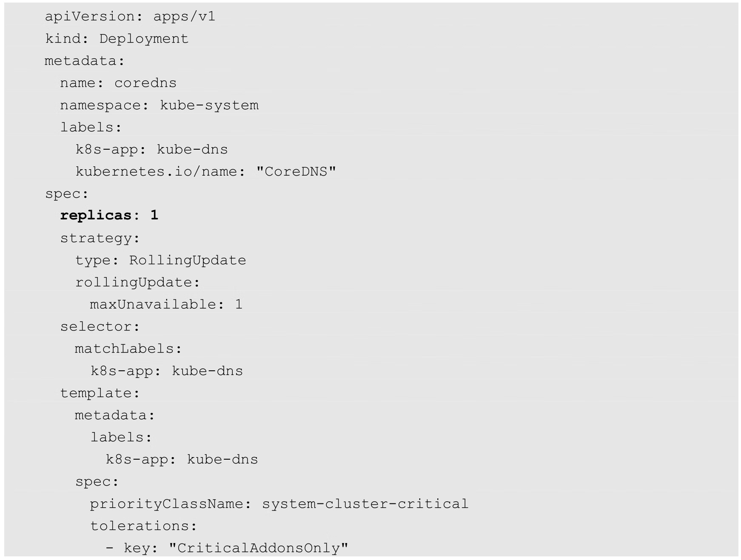The image size is (741, 560).
Task: Click the bold replicas keyword
Action: (96, 215)
